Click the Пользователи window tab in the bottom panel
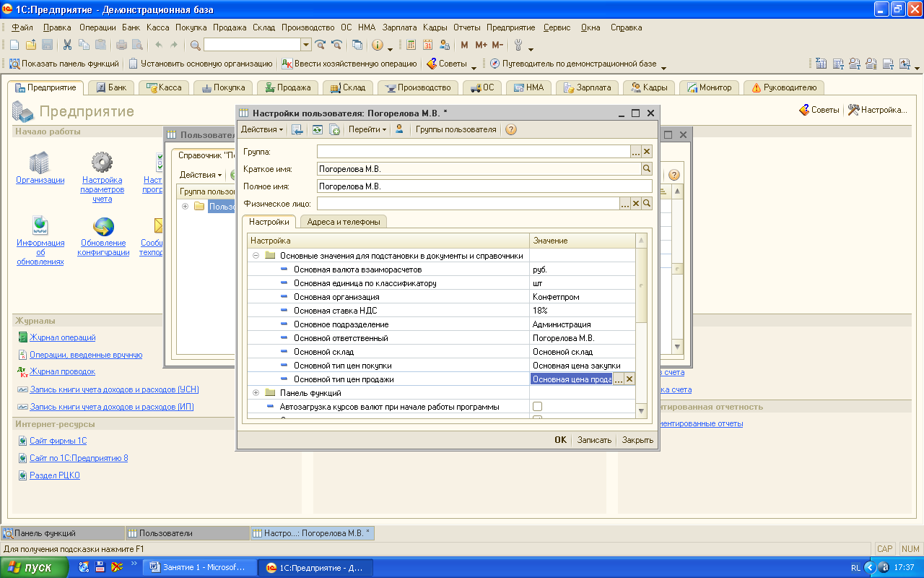The width and height of the screenshot is (924, 578). tap(186, 533)
